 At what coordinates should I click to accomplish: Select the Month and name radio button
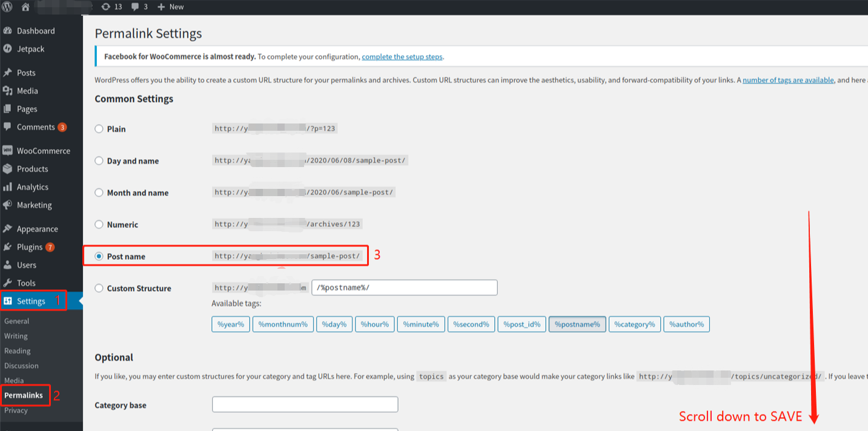pos(99,192)
